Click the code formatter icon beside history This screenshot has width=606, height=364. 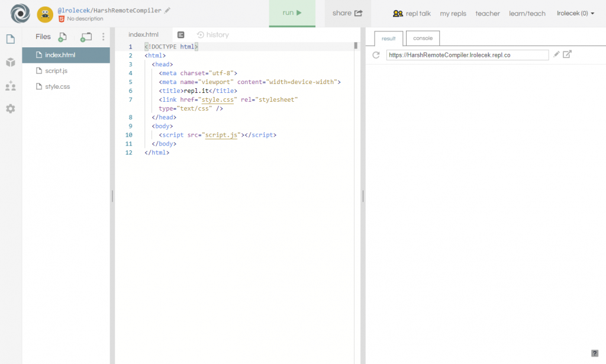[x=181, y=35]
